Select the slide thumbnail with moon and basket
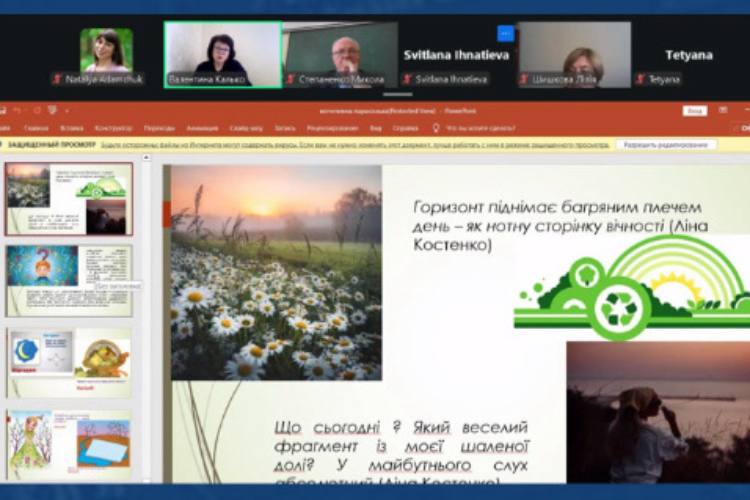Viewport: 750px width, 500px height. [68, 363]
